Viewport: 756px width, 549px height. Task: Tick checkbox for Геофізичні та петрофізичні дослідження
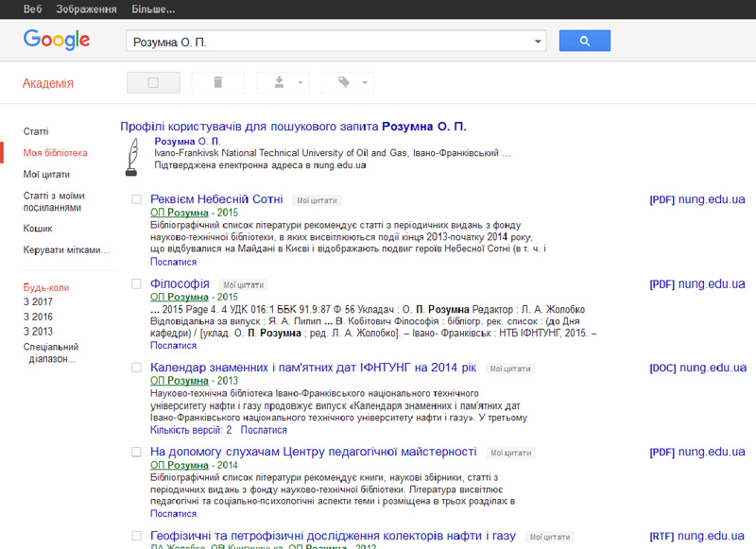pyautogui.click(x=136, y=536)
